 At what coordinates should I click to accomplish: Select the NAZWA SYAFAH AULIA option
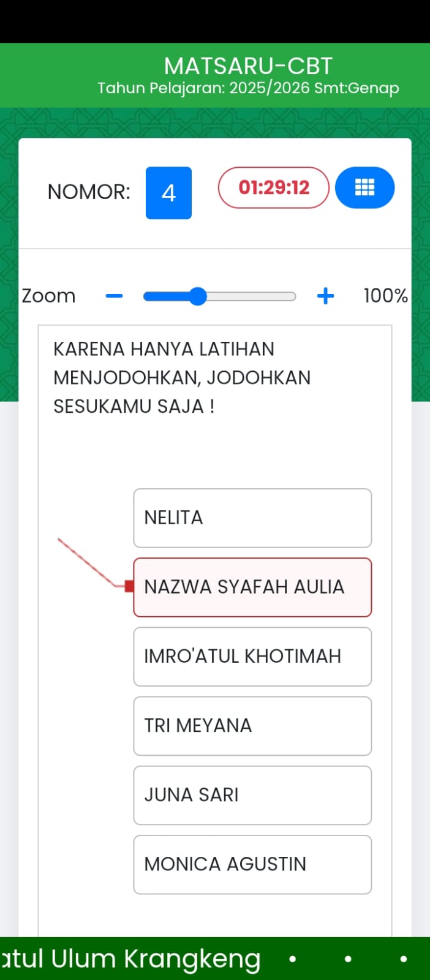252,587
